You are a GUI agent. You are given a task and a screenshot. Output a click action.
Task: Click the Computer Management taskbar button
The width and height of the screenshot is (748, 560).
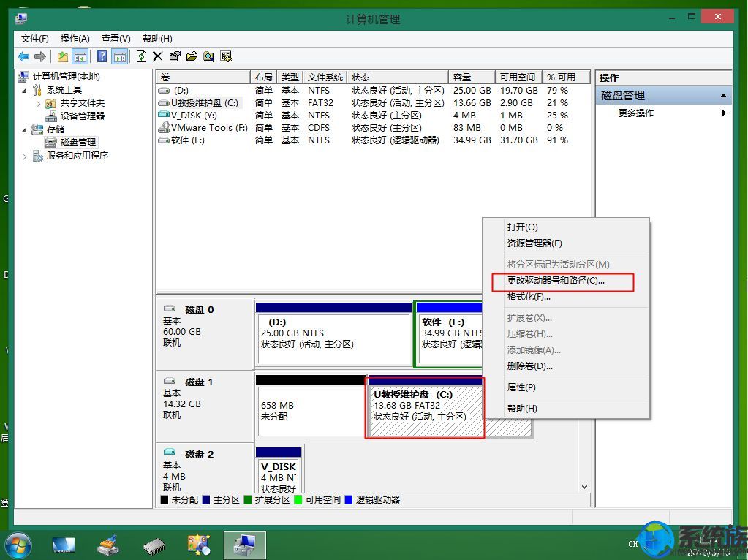coord(245,545)
